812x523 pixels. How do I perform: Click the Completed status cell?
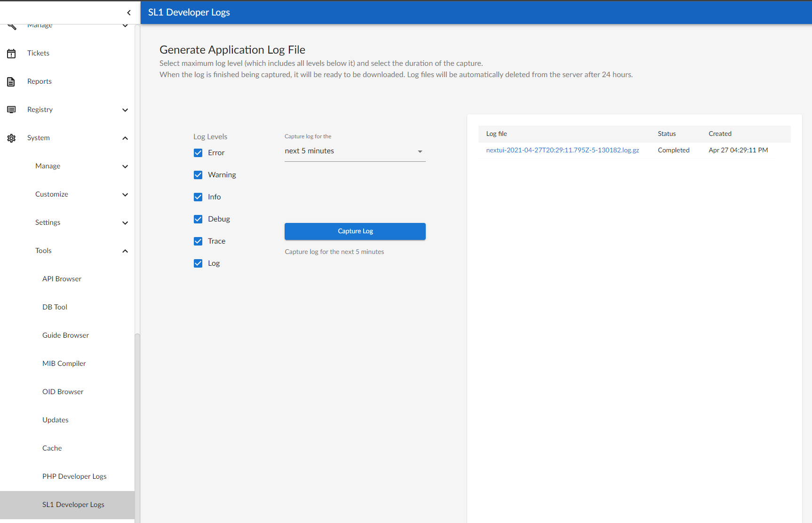coord(674,150)
